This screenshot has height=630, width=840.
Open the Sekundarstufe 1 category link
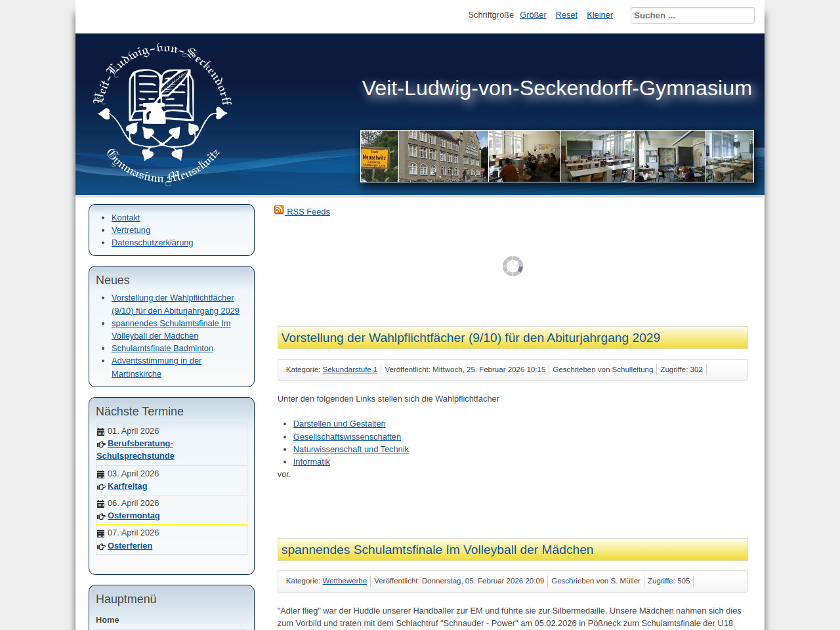click(350, 370)
